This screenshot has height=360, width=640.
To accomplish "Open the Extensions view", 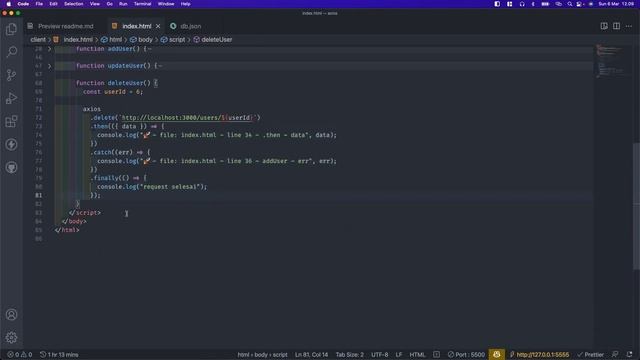I will pyautogui.click(x=11, y=121).
